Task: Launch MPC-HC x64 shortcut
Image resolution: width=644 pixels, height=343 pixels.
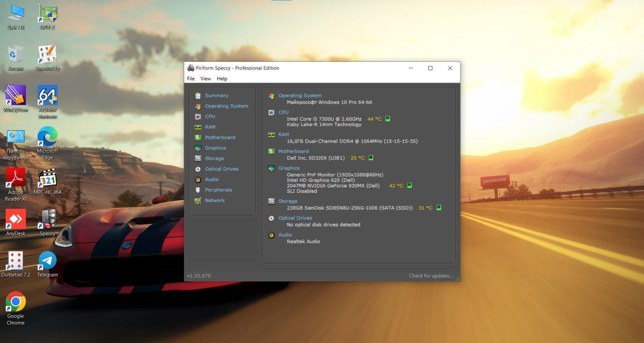Action: (x=48, y=182)
